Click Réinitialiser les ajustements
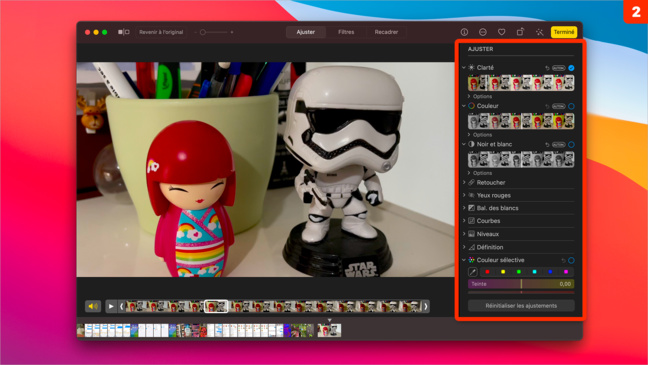The image size is (648, 365). pyautogui.click(x=521, y=306)
